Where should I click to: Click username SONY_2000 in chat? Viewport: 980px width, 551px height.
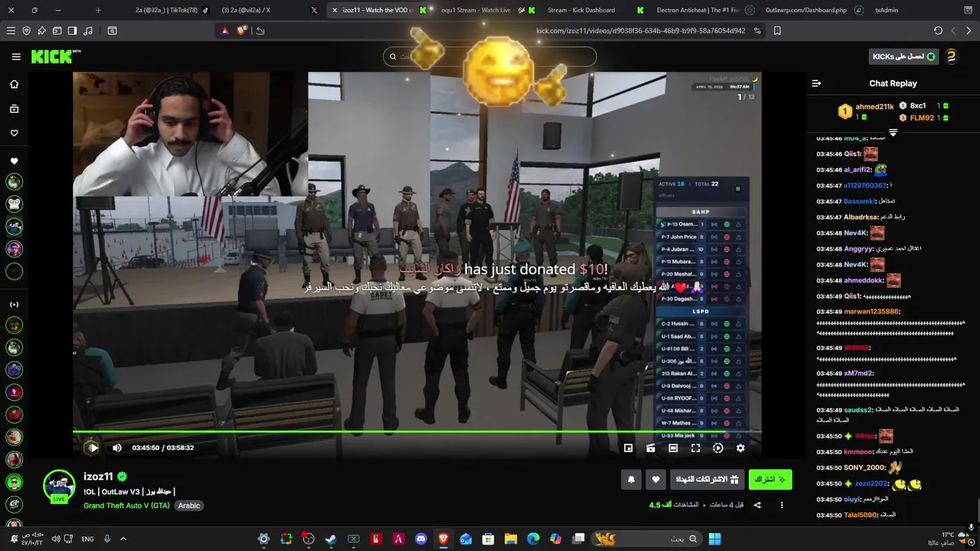[x=864, y=468]
